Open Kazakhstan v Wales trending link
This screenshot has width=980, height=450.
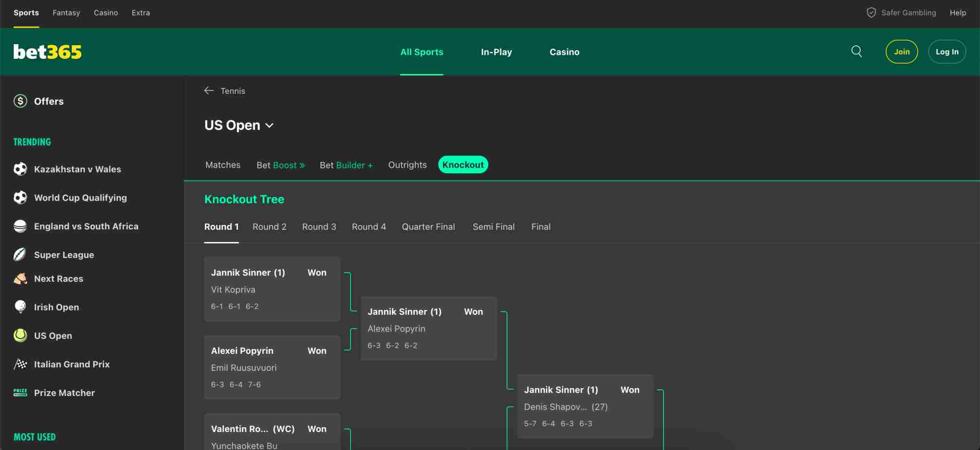77,169
